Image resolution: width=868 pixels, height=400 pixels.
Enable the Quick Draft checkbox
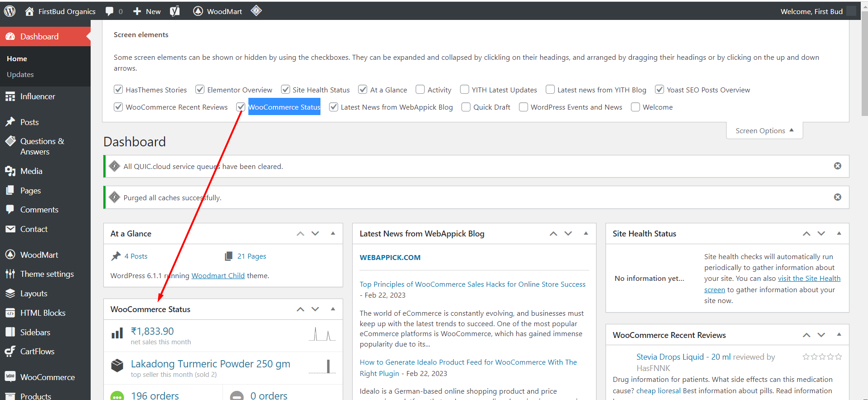click(x=466, y=107)
